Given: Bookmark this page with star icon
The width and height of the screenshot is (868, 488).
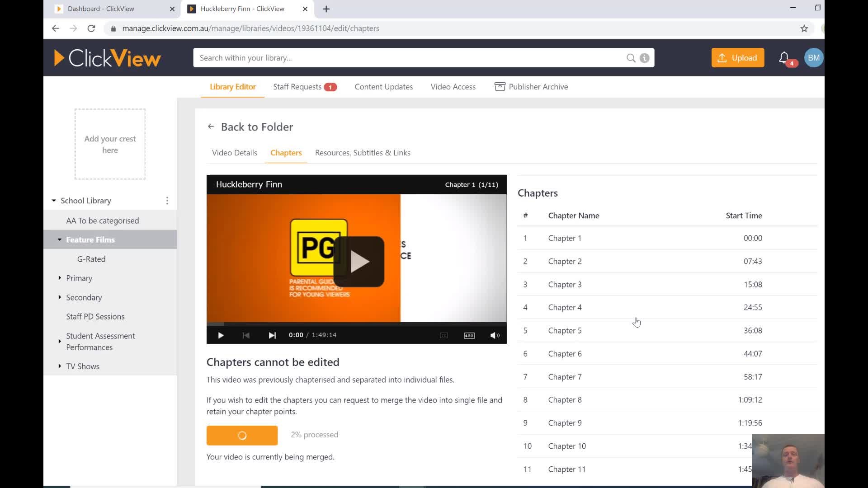Looking at the screenshot, I should (804, 28).
